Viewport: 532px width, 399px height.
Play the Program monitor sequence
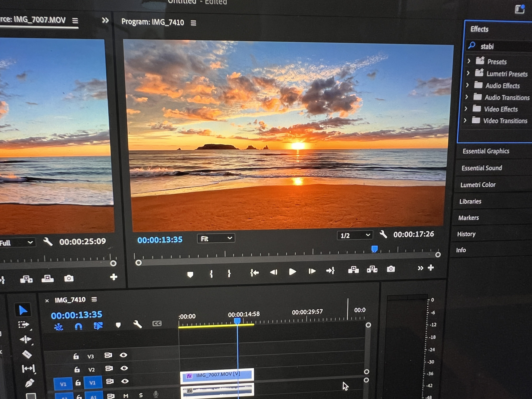pyautogui.click(x=292, y=272)
